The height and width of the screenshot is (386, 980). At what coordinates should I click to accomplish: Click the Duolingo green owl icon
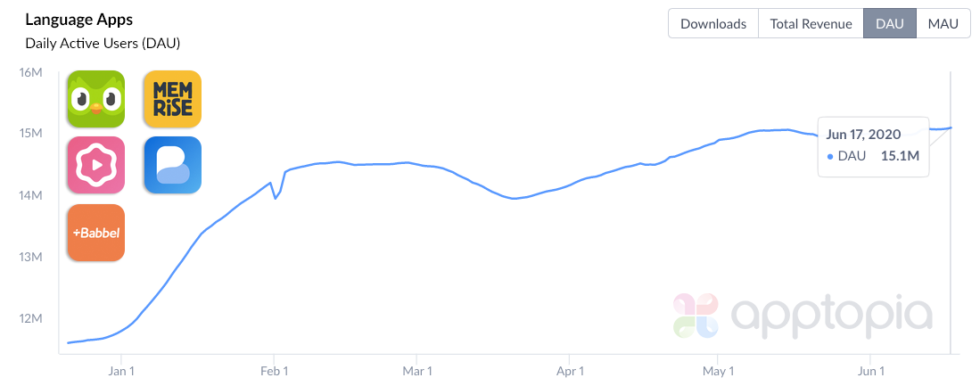(x=96, y=99)
